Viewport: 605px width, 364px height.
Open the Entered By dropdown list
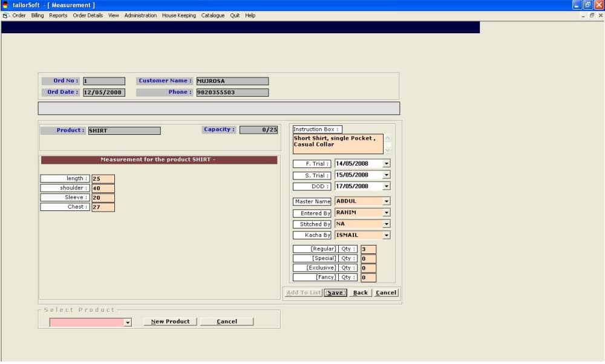coord(387,213)
